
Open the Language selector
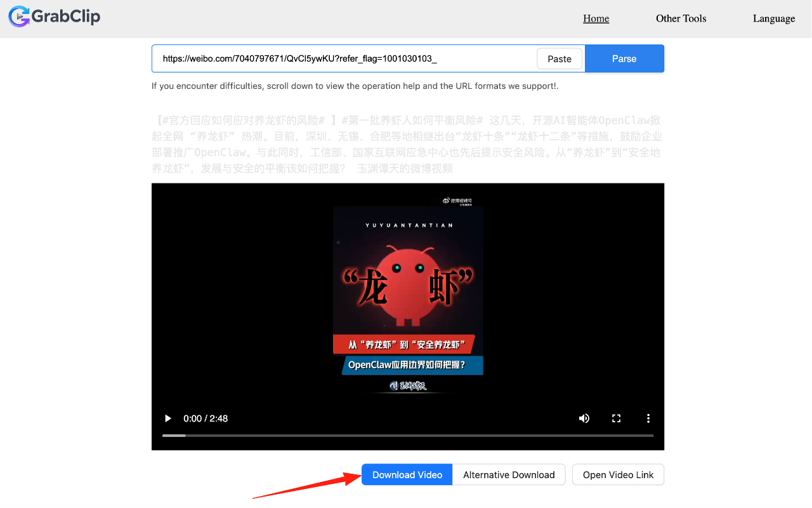tap(773, 18)
